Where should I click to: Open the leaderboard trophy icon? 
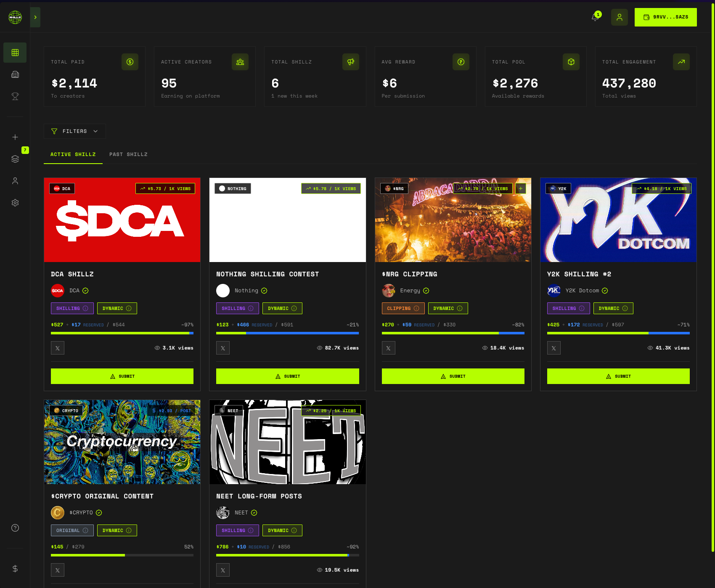[x=15, y=96]
